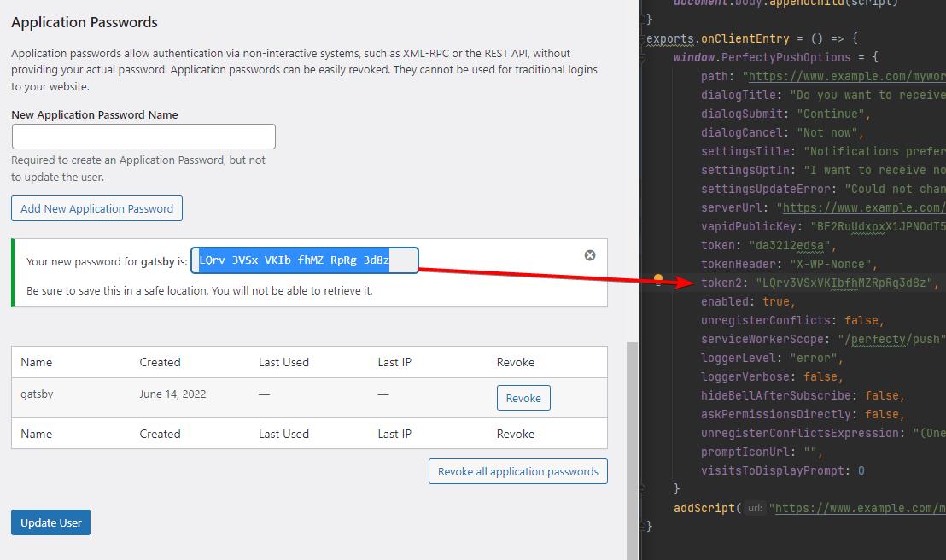Revoke the gatsby application password
The image size is (946, 560).
(x=523, y=398)
